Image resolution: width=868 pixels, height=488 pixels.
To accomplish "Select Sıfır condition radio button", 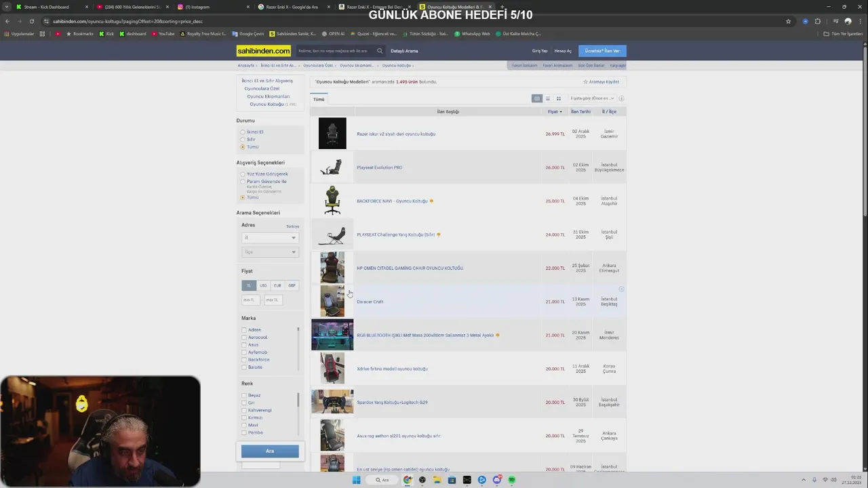I will (x=243, y=140).
